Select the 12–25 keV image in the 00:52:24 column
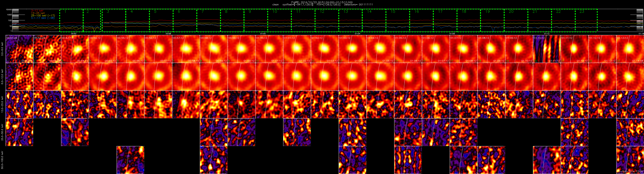Image resolution: width=644 pixels, height=174 pixels. coord(47,105)
